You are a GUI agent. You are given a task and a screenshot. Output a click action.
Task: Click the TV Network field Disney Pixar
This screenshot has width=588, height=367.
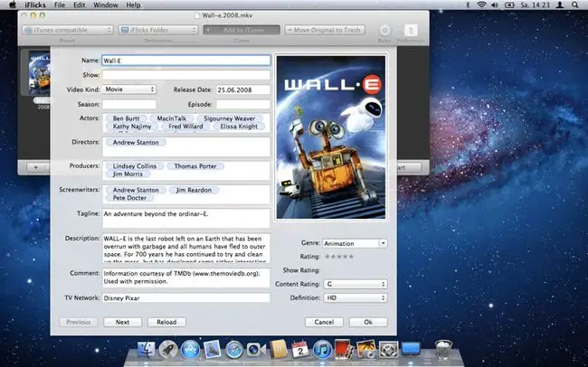pos(186,298)
